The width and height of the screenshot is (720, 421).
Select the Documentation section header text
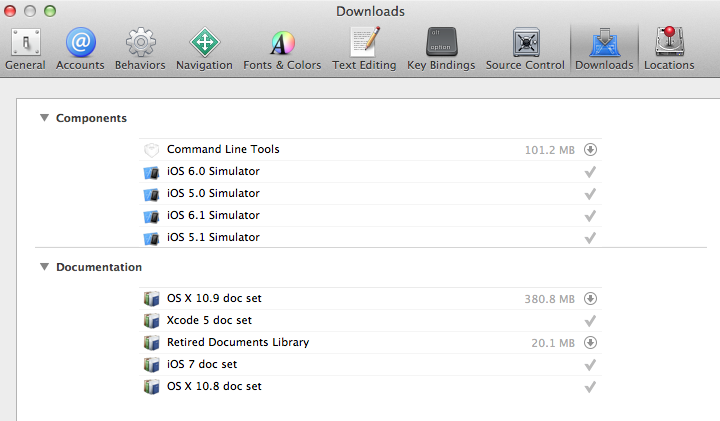99,267
